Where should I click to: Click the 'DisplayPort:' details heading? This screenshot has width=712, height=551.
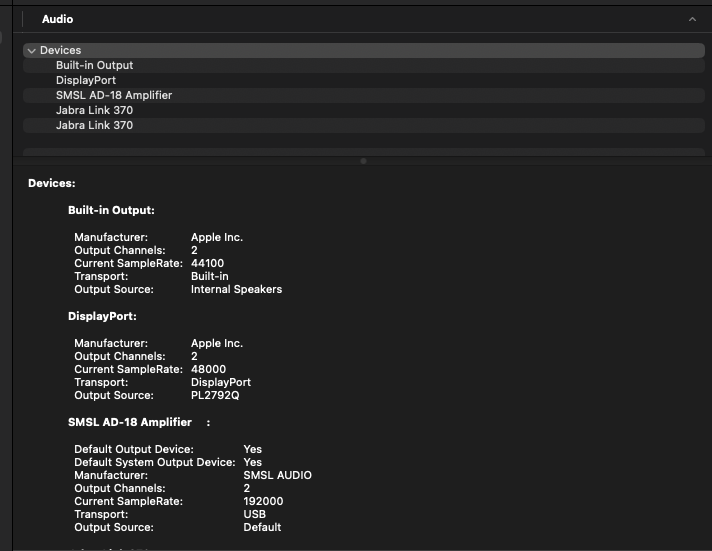(x=102, y=316)
